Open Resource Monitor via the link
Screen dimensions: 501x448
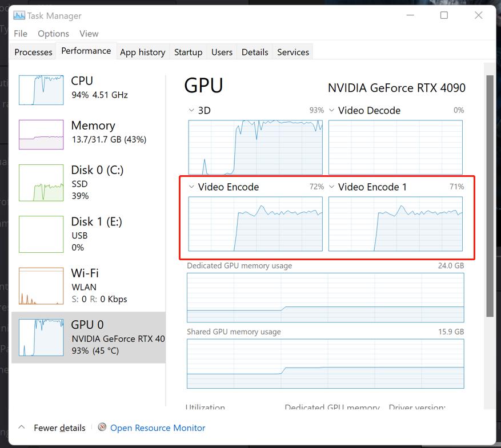click(158, 427)
